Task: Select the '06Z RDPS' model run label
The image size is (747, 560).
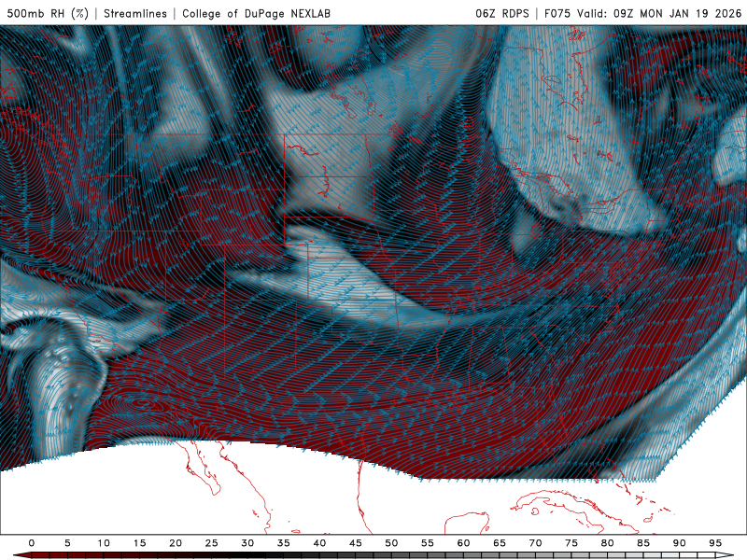Action: tap(502, 13)
